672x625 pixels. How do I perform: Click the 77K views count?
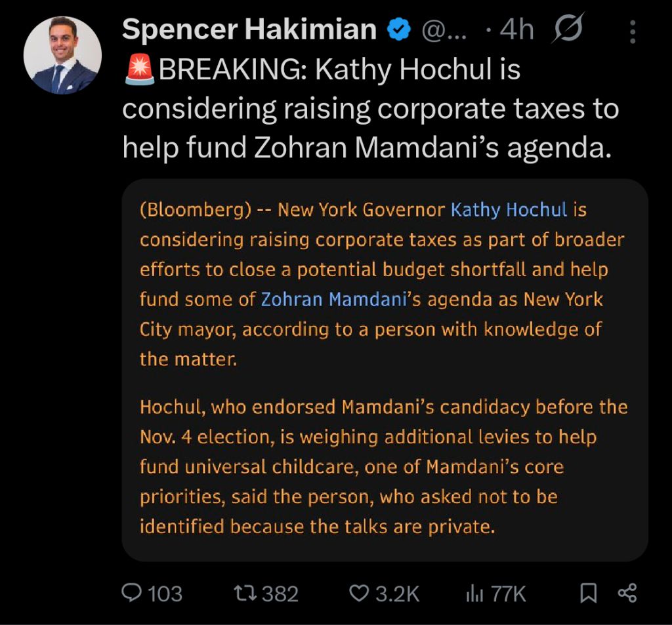(x=508, y=594)
